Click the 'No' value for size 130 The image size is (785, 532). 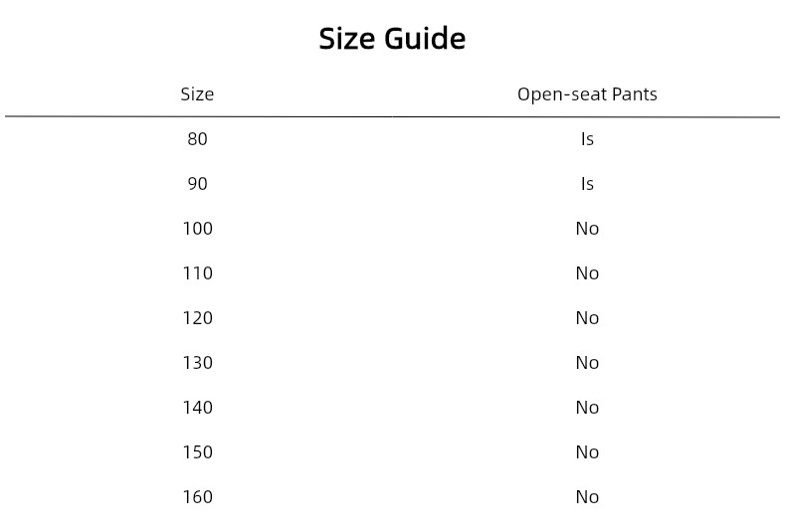pyautogui.click(x=587, y=363)
